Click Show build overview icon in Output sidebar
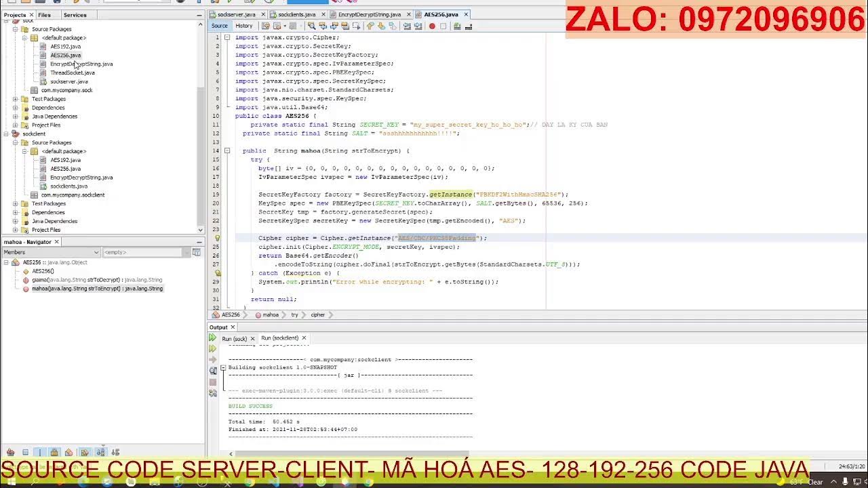Viewport: 868px width, 488px height. [x=212, y=371]
